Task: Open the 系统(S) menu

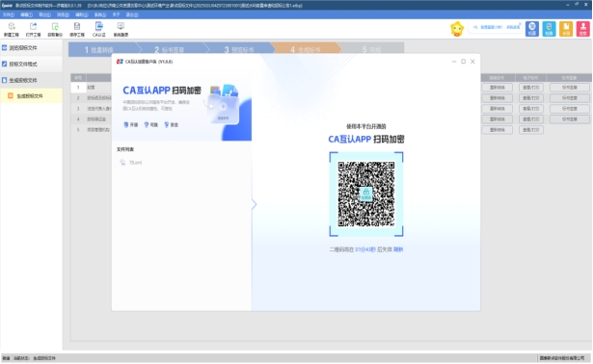Action: tap(100, 14)
